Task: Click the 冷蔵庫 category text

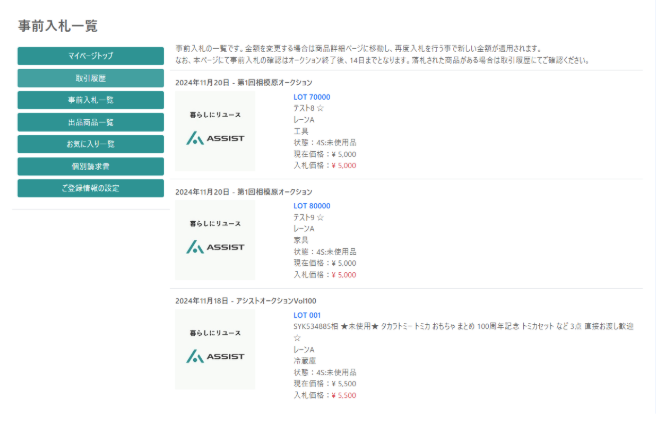Action: [305, 361]
